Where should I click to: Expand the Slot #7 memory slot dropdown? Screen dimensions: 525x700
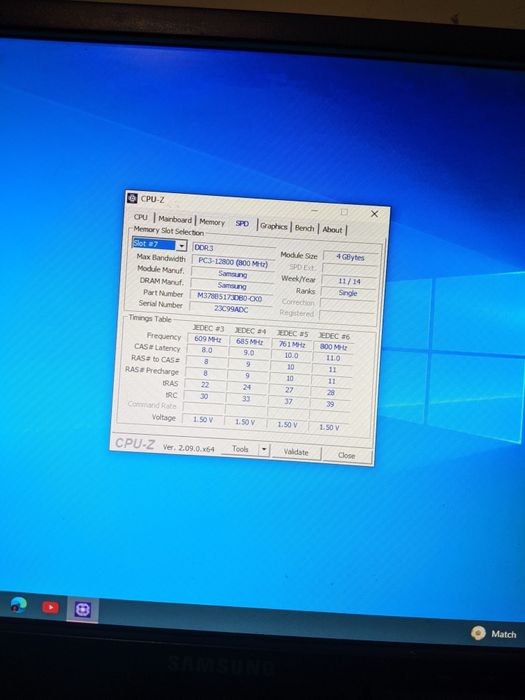(181, 246)
